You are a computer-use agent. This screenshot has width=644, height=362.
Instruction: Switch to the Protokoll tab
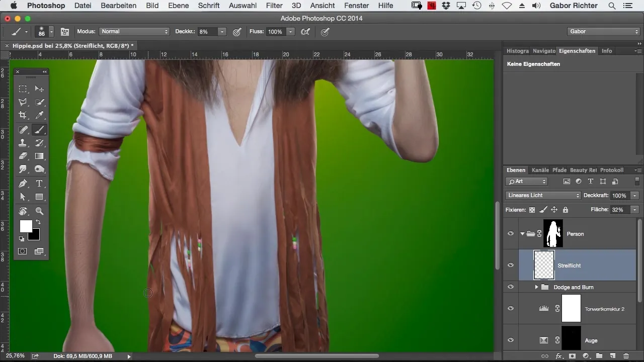(x=611, y=170)
